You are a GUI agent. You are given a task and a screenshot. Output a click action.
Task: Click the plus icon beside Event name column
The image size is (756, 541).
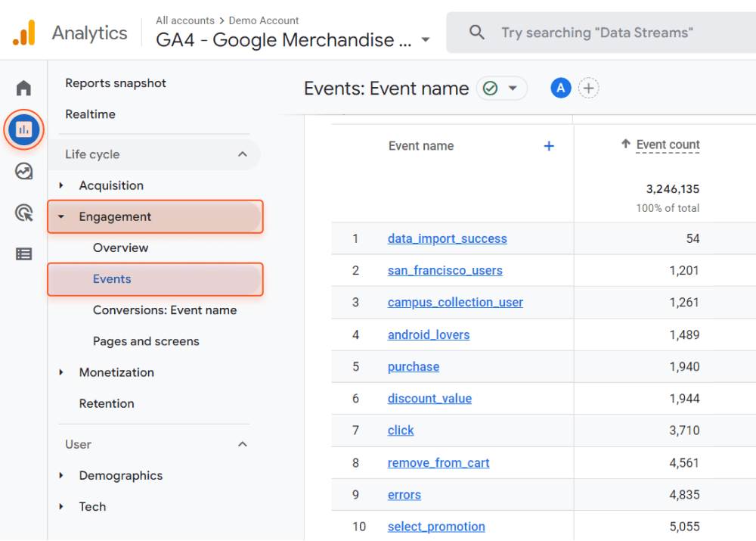(x=549, y=146)
